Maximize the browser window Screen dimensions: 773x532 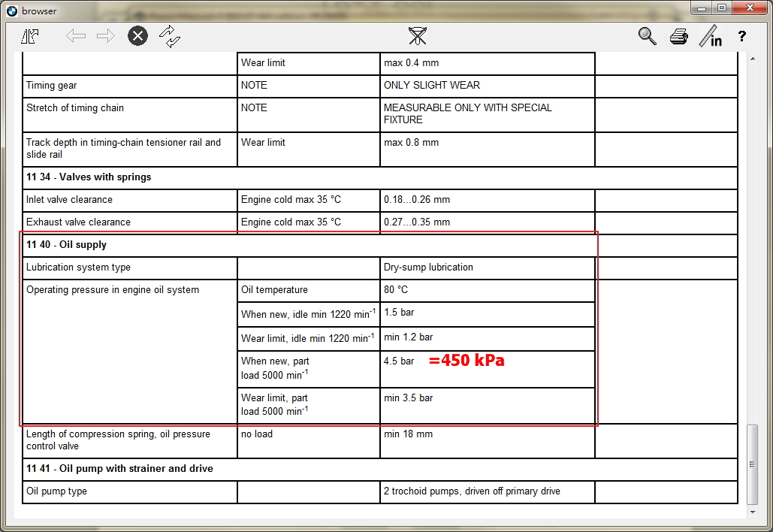(722, 8)
